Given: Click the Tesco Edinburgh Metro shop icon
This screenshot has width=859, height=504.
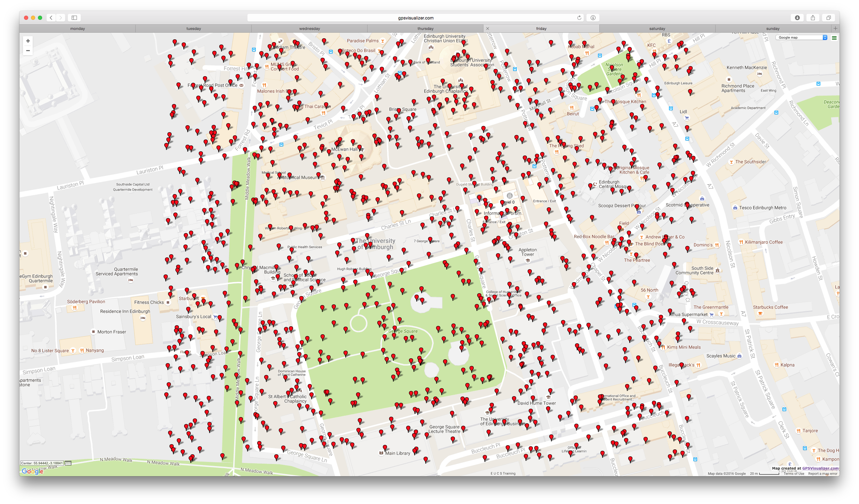Looking at the screenshot, I should 735,208.
